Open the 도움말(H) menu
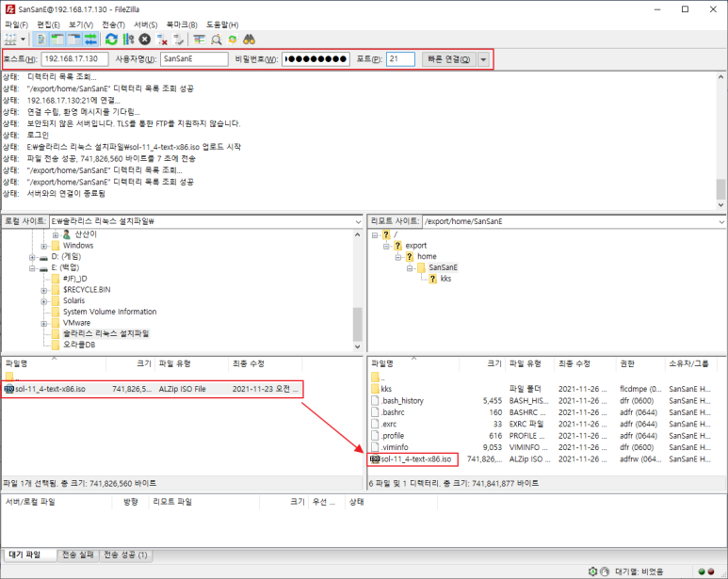 [222, 24]
